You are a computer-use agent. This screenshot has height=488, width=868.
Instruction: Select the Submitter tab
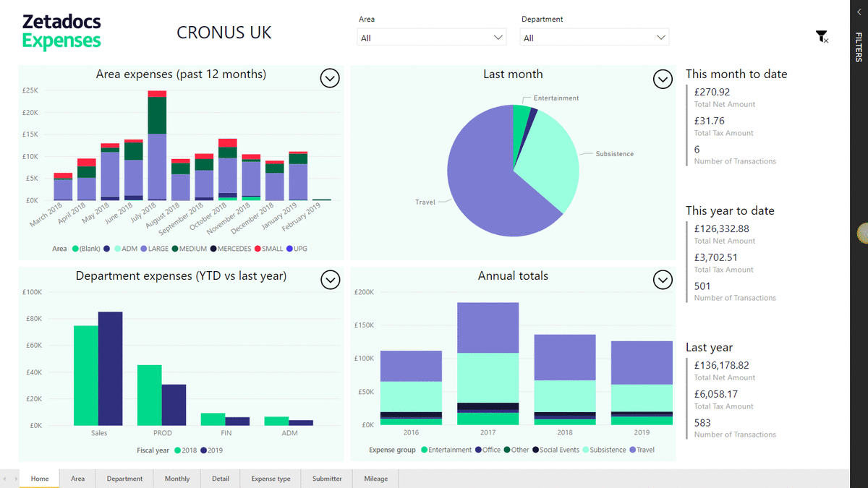pyautogui.click(x=326, y=478)
